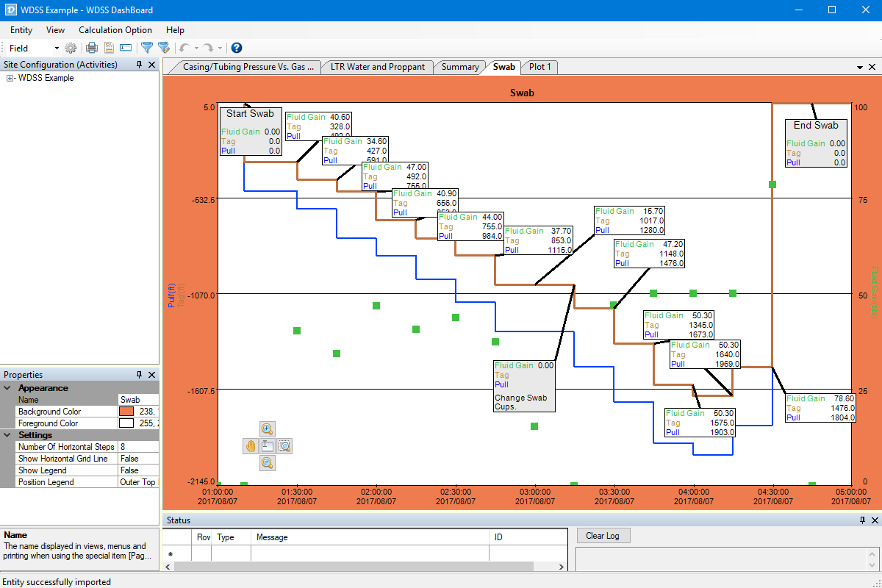Open the Field combo box
Image resolution: width=882 pixels, height=588 pixels.
point(33,48)
